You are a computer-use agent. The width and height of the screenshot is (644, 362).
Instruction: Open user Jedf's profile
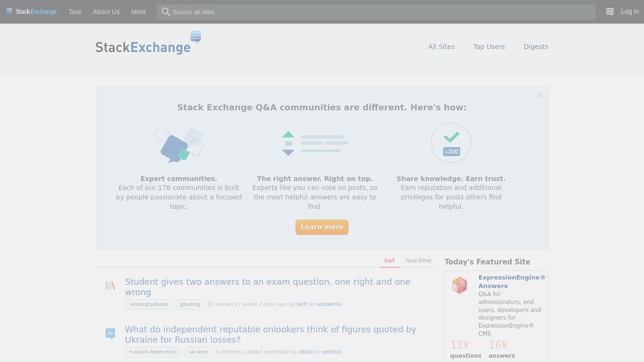coord(302,304)
